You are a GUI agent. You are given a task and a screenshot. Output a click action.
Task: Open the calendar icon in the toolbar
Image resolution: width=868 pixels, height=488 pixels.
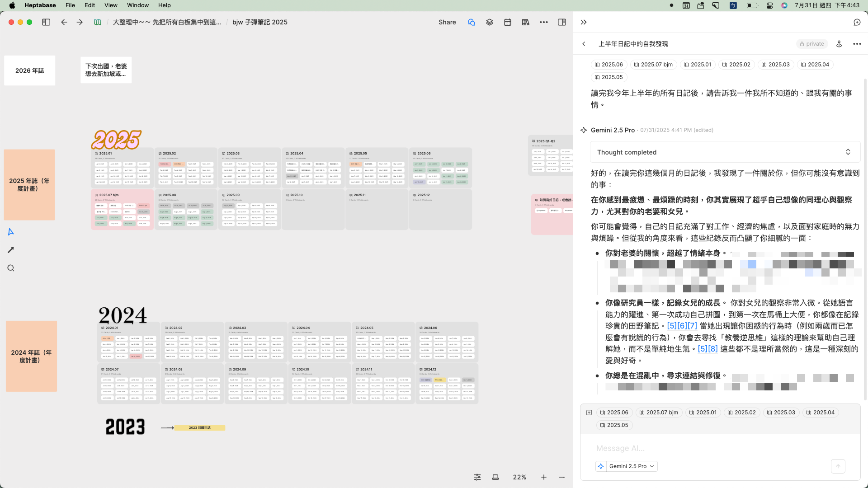point(507,22)
